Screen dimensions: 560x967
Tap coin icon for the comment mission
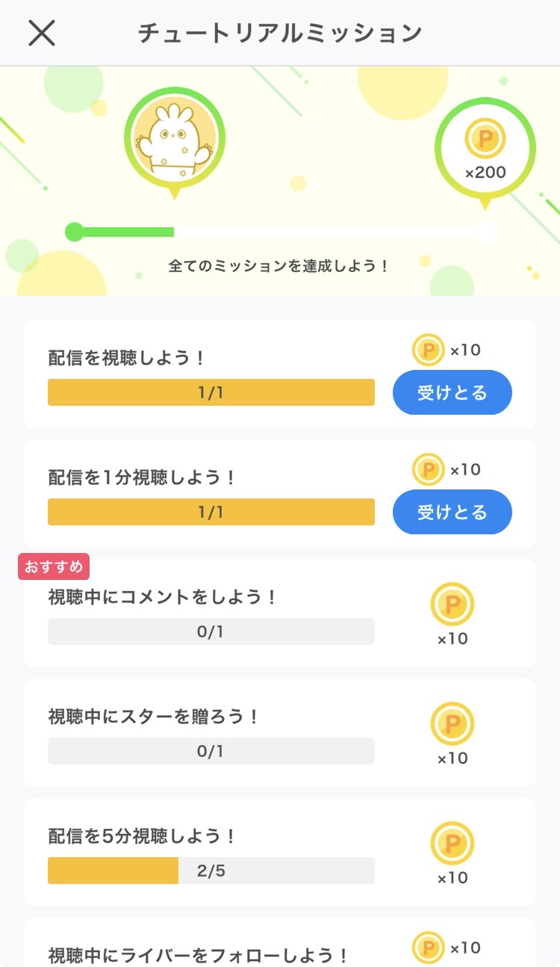tap(452, 605)
